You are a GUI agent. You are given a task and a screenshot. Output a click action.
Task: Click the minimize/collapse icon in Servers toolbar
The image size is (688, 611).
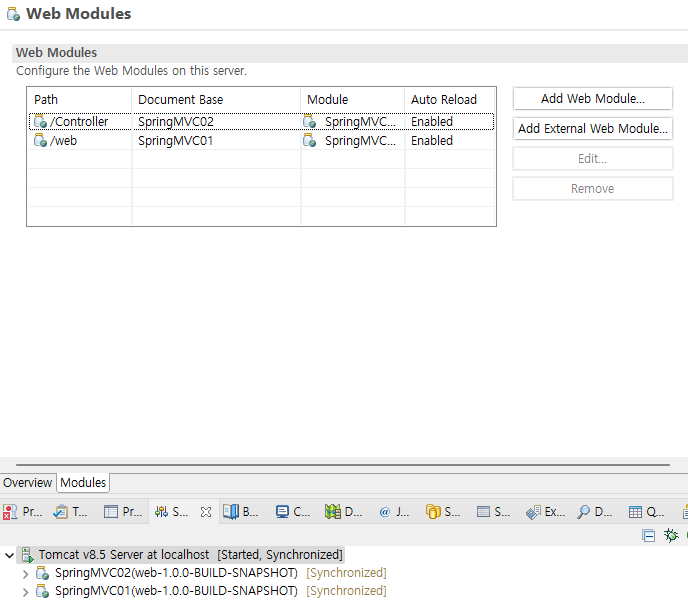pos(648,536)
